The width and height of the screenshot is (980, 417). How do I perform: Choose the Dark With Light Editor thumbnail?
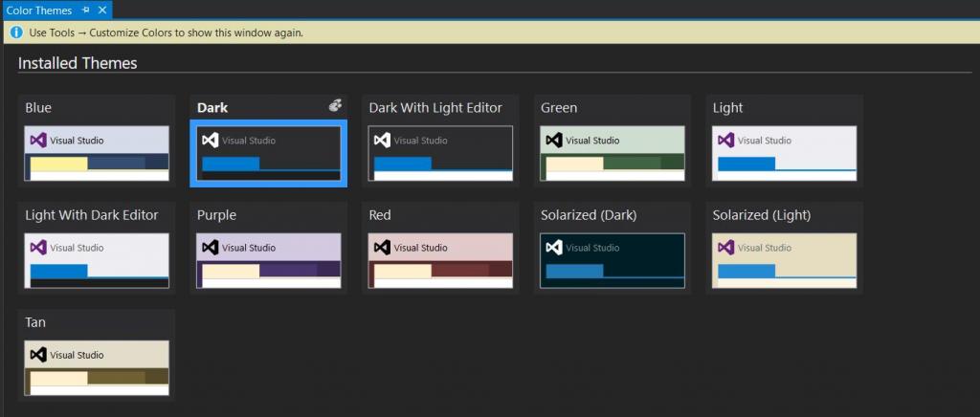[x=440, y=154]
